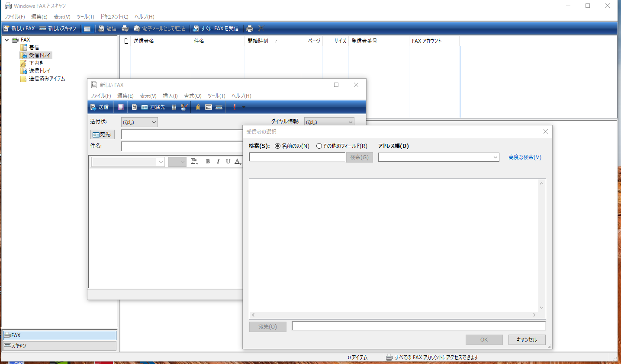
Task: Collapse the FAX tree root node
Action: click(x=6, y=40)
